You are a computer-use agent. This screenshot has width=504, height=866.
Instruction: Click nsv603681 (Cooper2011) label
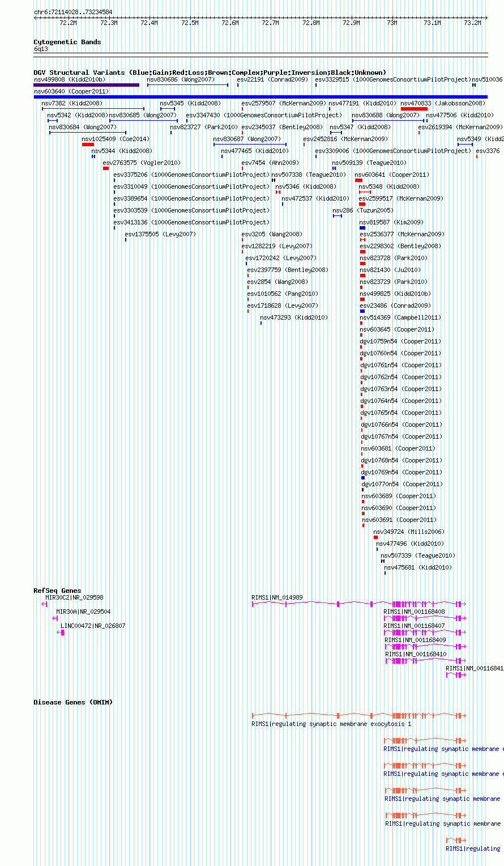point(399,448)
